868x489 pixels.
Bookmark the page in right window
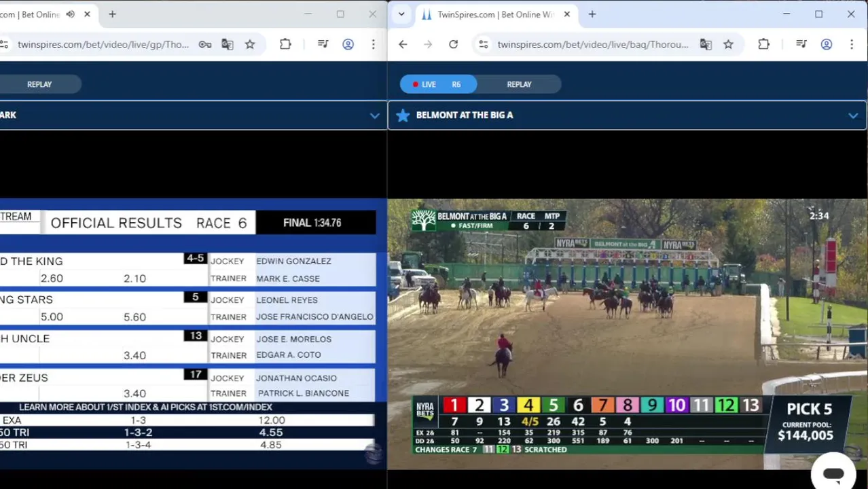pyautogui.click(x=728, y=45)
